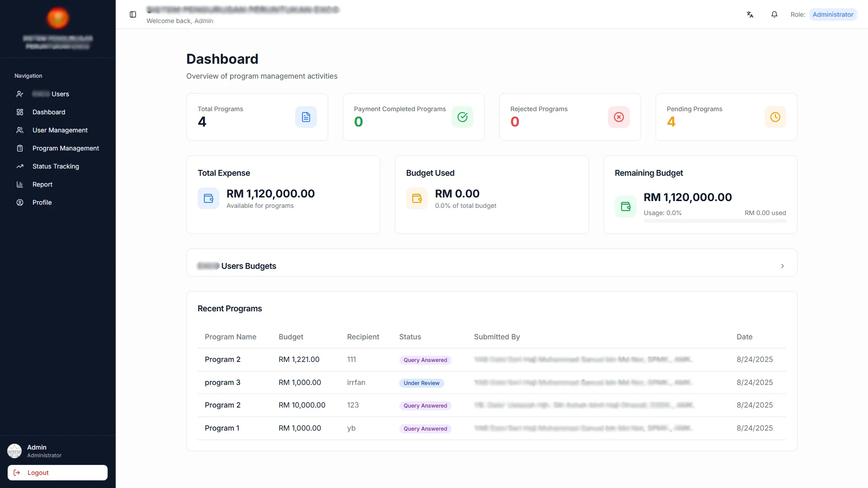
Task: Click the Total Programs document icon
Action: point(306,117)
